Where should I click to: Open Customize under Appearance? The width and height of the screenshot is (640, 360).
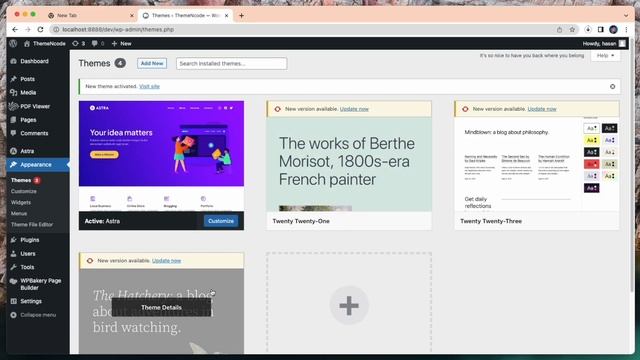coord(24,191)
